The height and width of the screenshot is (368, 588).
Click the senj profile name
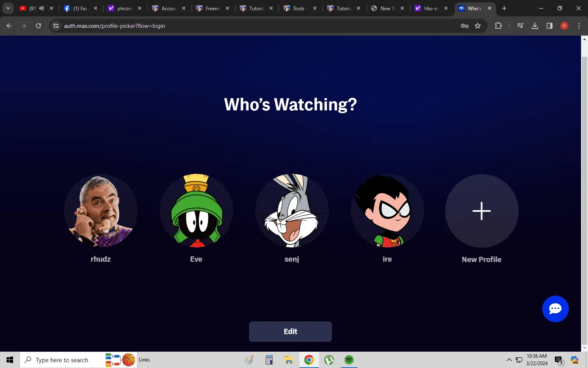[292, 259]
